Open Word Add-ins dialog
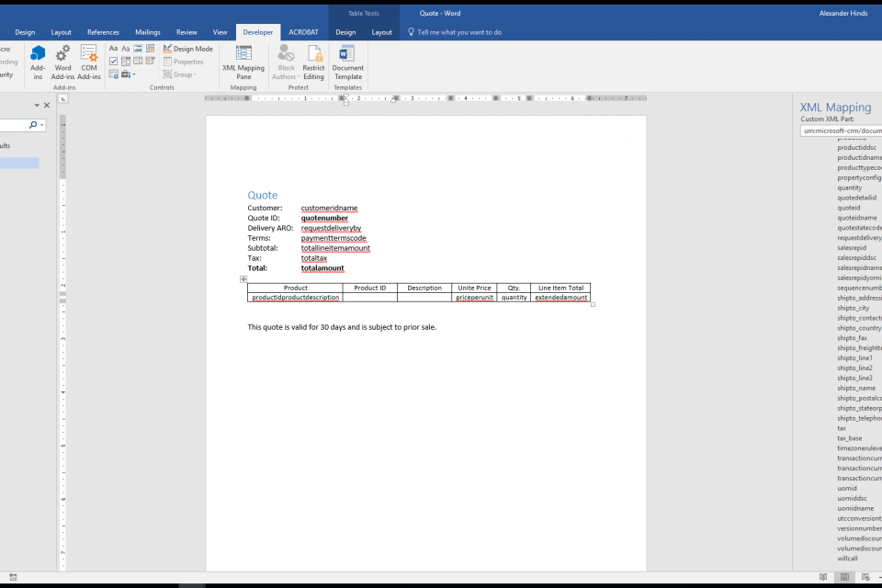This screenshot has height=588, width=882. click(63, 61)
